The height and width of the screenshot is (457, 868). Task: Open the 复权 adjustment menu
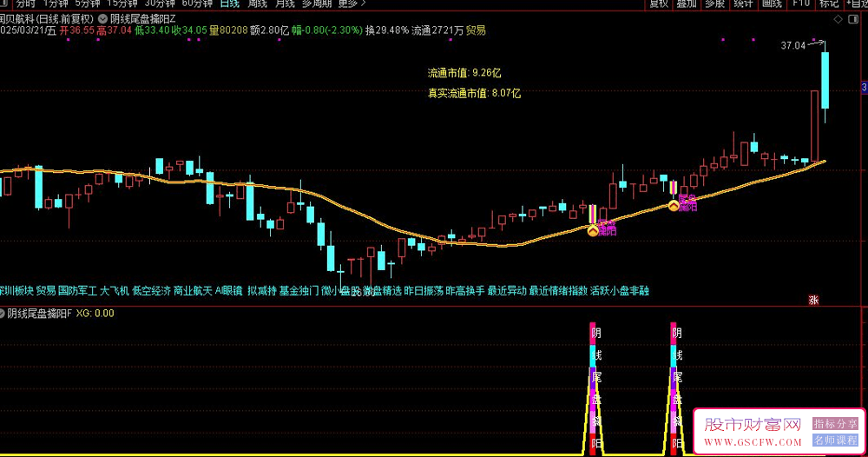[659, 3]
